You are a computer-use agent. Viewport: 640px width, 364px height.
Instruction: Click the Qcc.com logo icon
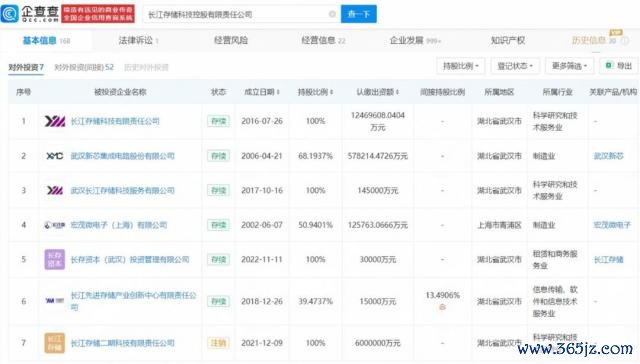tap(9, 14)
